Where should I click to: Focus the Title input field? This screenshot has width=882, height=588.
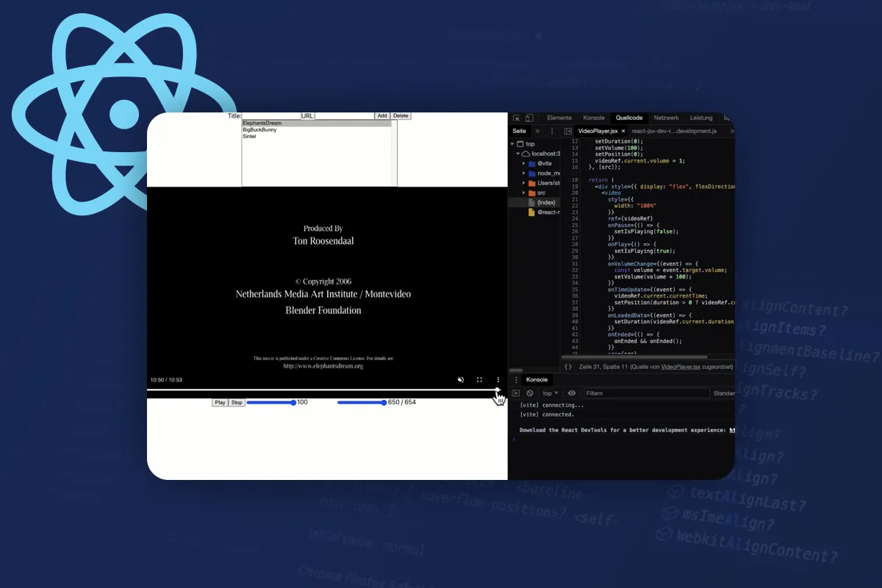[x=271, y=116]
